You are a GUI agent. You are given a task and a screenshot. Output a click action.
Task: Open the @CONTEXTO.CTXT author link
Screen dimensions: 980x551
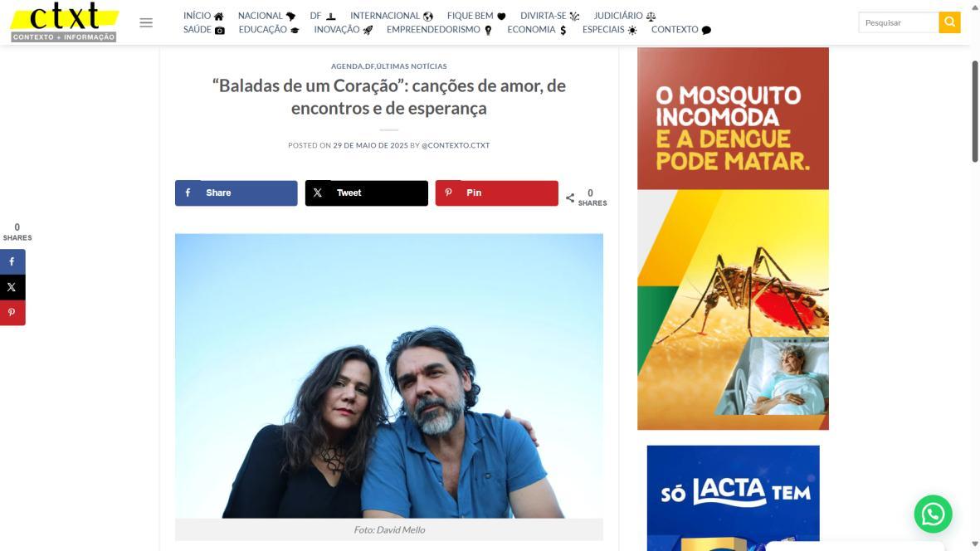pyautogui.click(x=456, y=145)
